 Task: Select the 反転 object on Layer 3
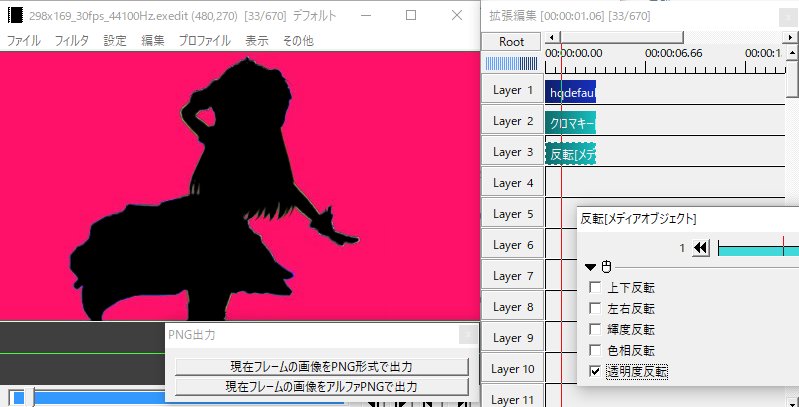tap(570, 154)
